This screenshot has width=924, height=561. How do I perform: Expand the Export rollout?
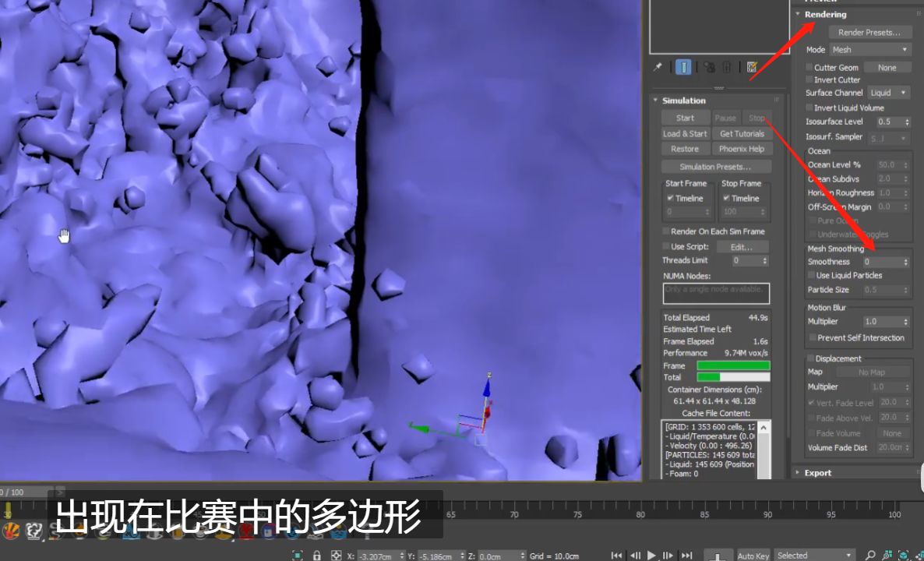[817, 473]
